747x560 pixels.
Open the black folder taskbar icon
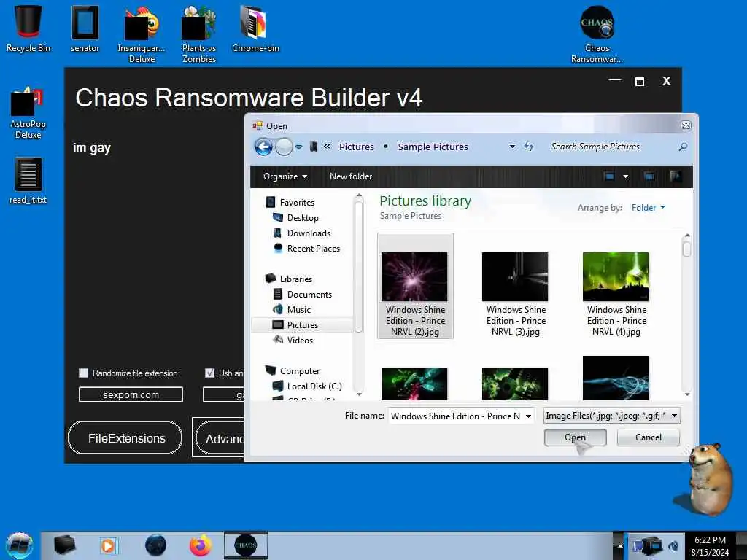click(64, 545)
